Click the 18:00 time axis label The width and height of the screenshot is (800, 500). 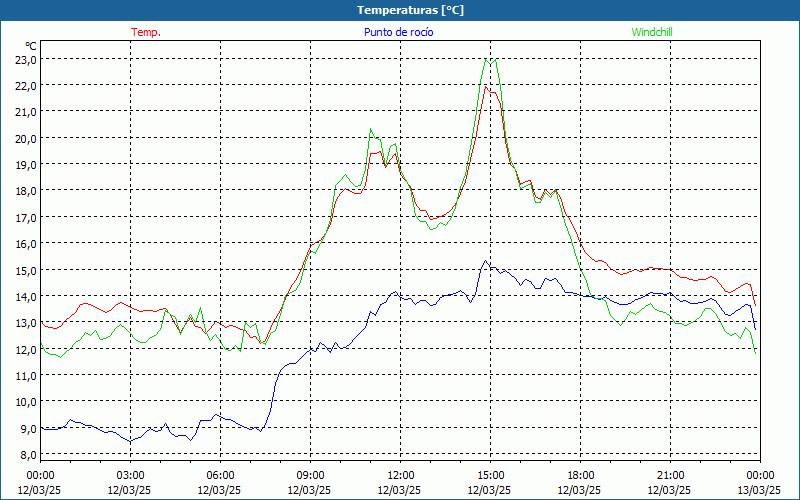(581, 476)
